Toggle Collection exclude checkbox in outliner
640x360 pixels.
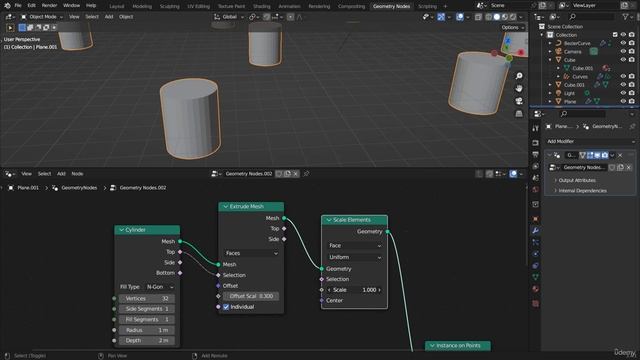point(615,35)
